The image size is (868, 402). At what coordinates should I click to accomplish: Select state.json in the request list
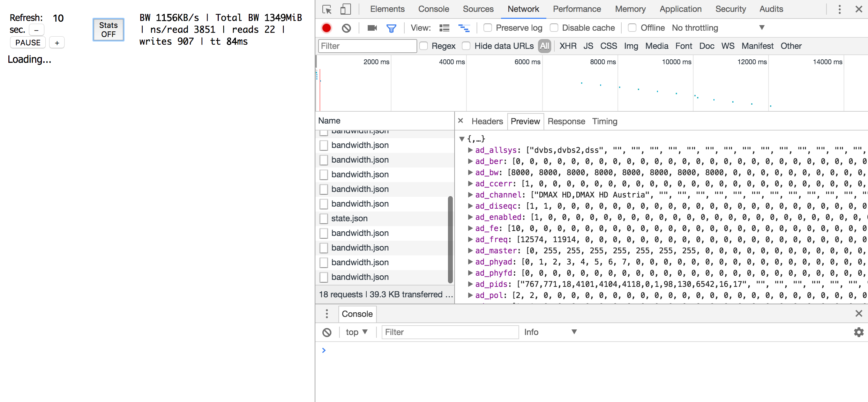349,218
